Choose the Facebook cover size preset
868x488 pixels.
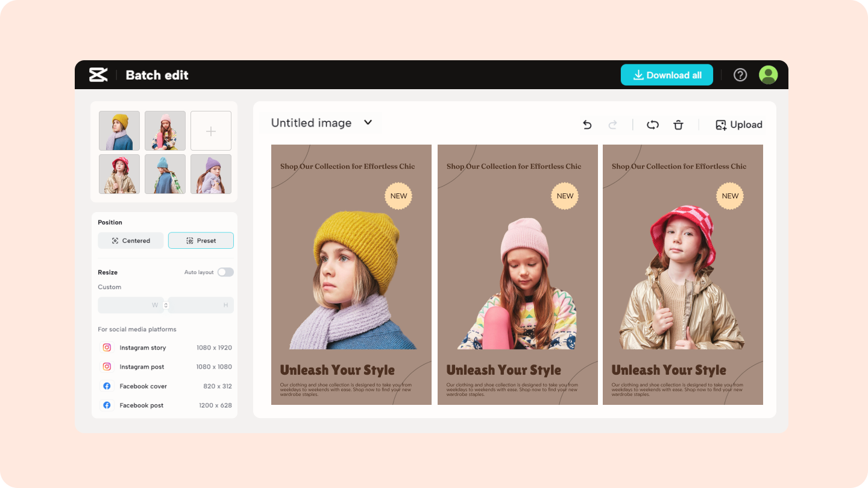(166, 386)
